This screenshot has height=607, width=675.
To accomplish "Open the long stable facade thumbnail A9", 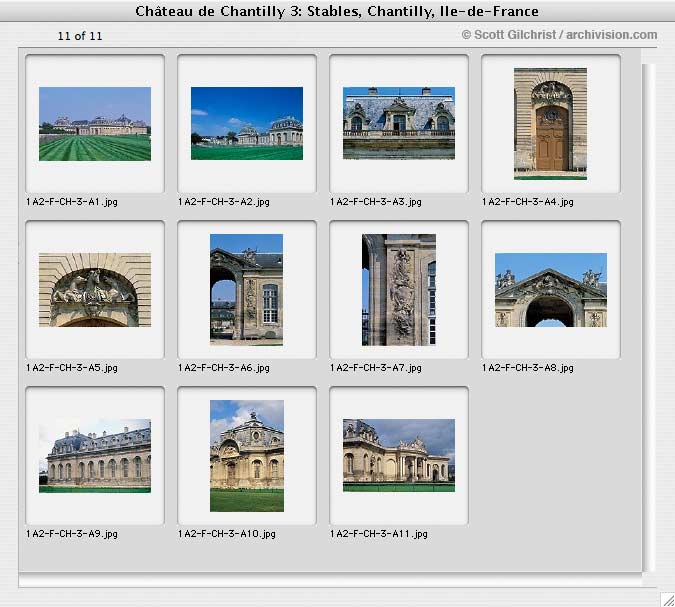I will click(95, 456).
